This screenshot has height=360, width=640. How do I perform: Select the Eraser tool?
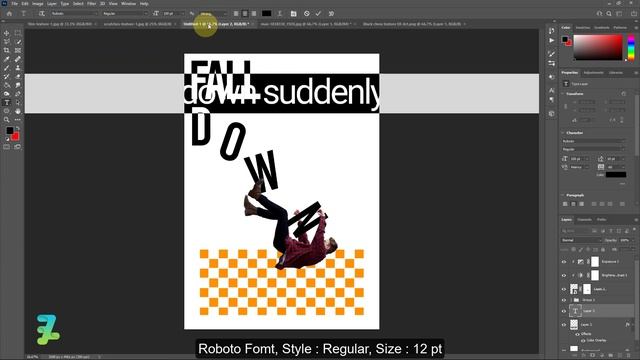(18, 76)
